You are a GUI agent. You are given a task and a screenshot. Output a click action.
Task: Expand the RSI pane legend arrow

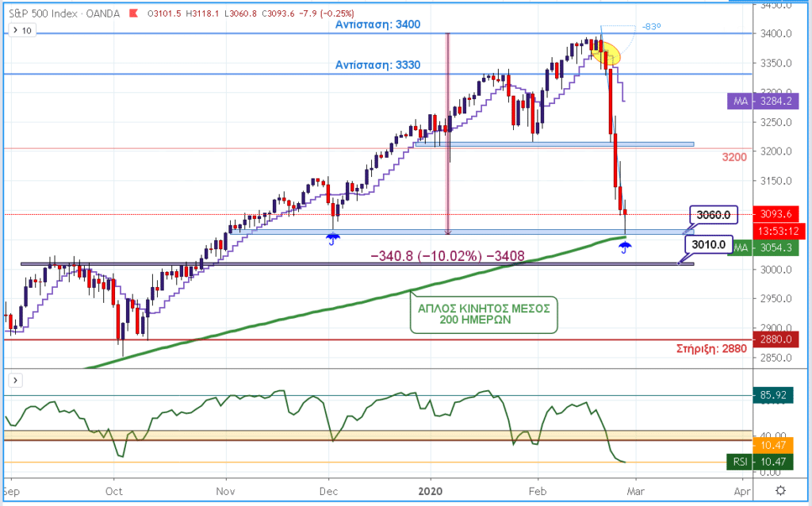click(x=16, y=381)
